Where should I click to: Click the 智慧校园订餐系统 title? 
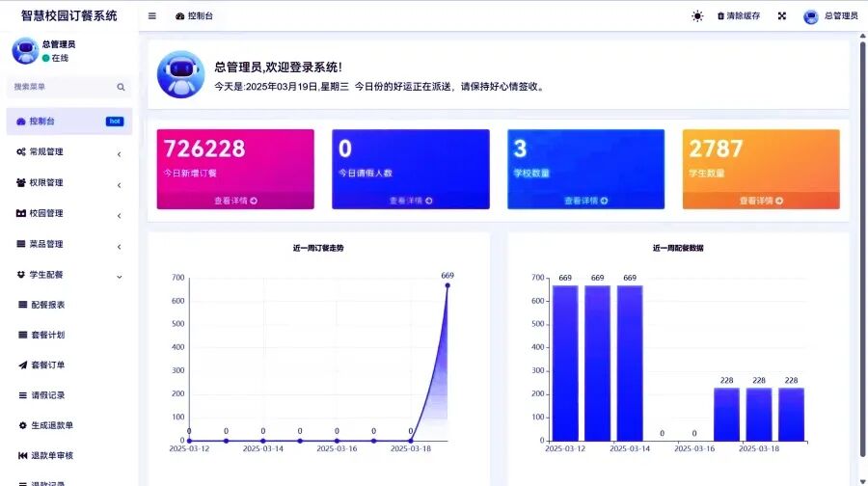pos(69,16)
